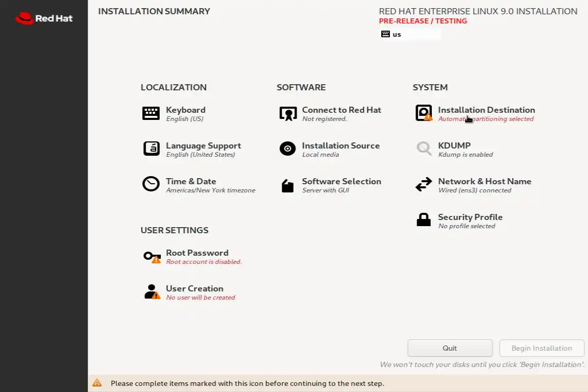Click the Software Selection package icon
This screenshot has height=392, width=588.
pos(288,185)
